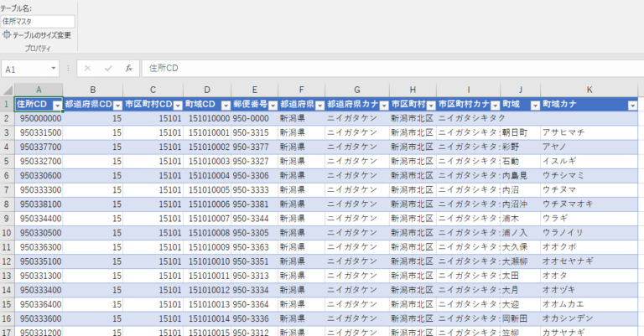Select row 9 header
Viewport: 644px width, 336px height.
[x=7, y=219]
